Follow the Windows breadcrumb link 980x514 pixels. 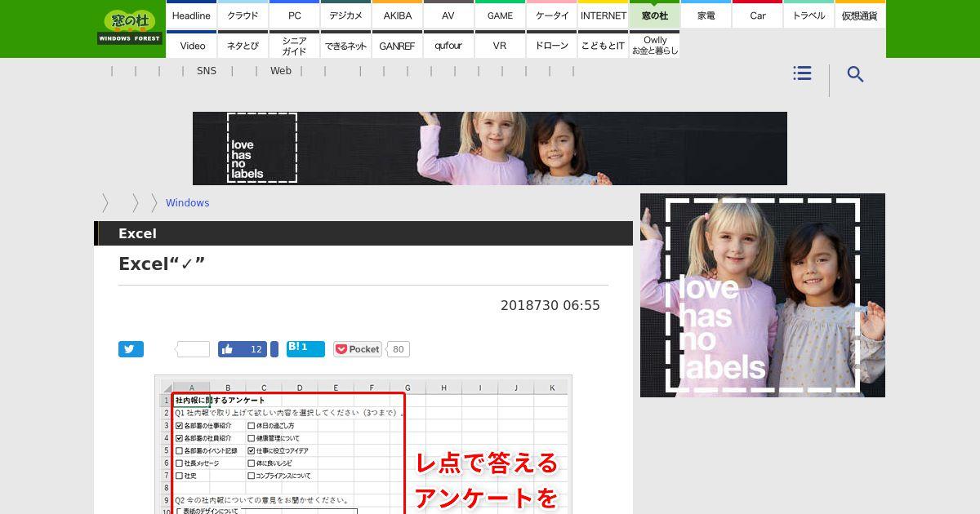coord(187,203)
